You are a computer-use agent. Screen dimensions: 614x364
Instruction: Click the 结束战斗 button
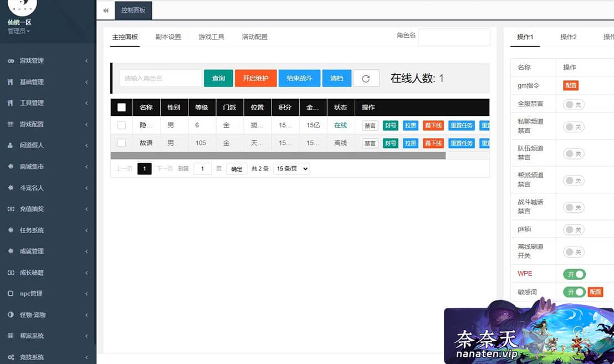click(299, 78)
